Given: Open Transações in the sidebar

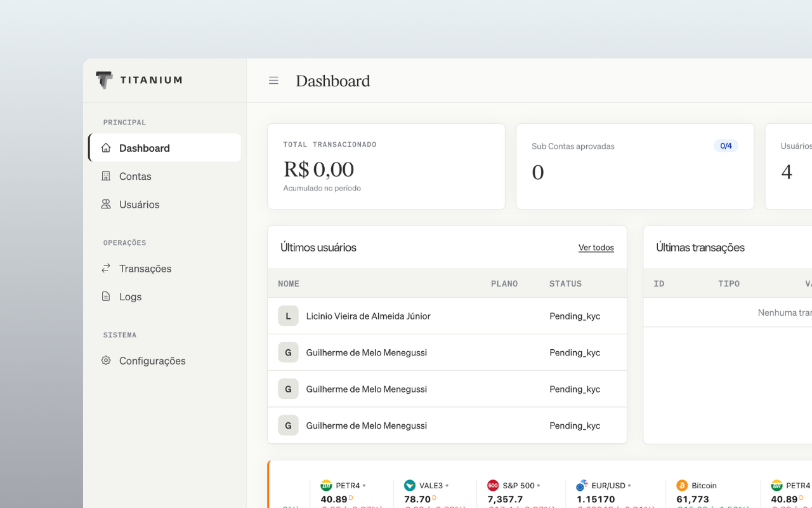Looking at the screenshot, I should pyautogui.click(x=165, y=268).
